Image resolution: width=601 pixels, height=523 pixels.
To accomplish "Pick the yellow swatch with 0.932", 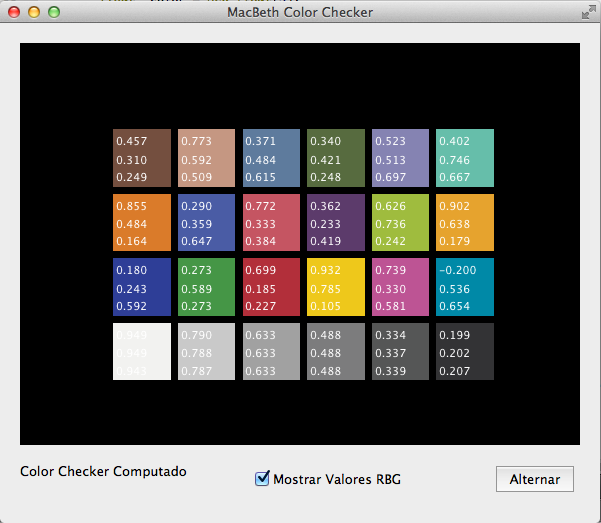I will (336, 287).
